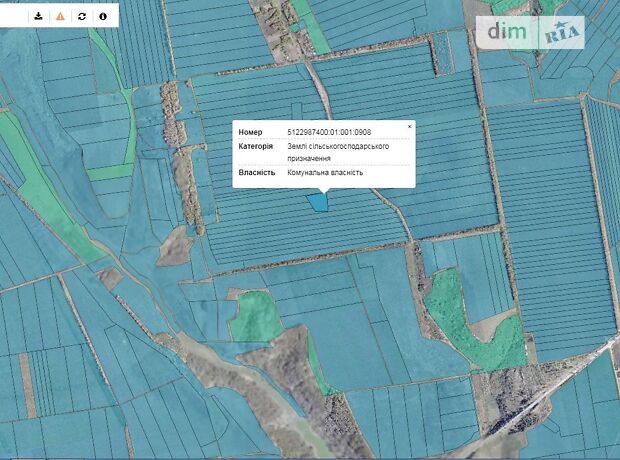Click the 'Власність' label in the popup

tap(255, 172)
